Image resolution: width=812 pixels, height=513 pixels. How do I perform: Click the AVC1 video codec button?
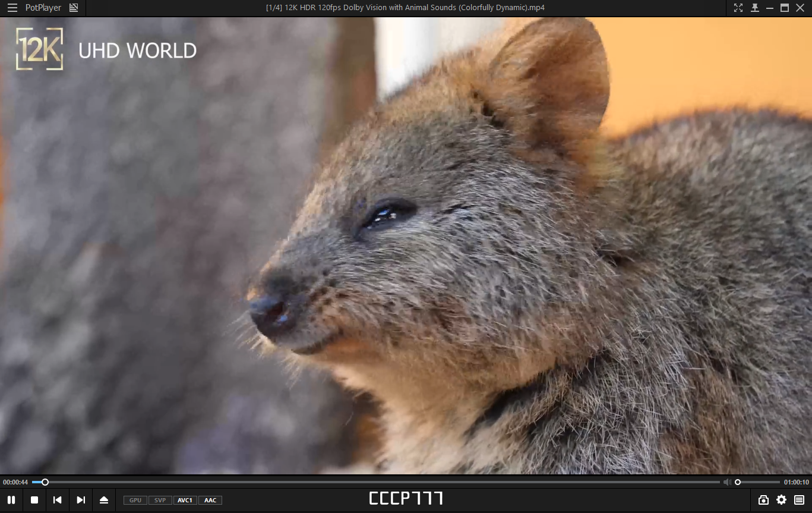point(185,501)
